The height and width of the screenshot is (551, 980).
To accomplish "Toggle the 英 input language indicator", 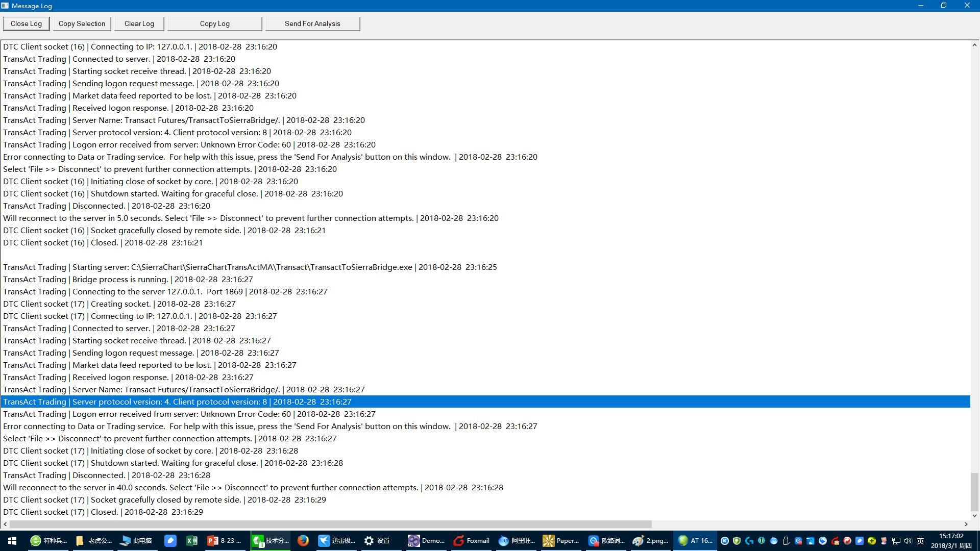I will tap(920, 541).
